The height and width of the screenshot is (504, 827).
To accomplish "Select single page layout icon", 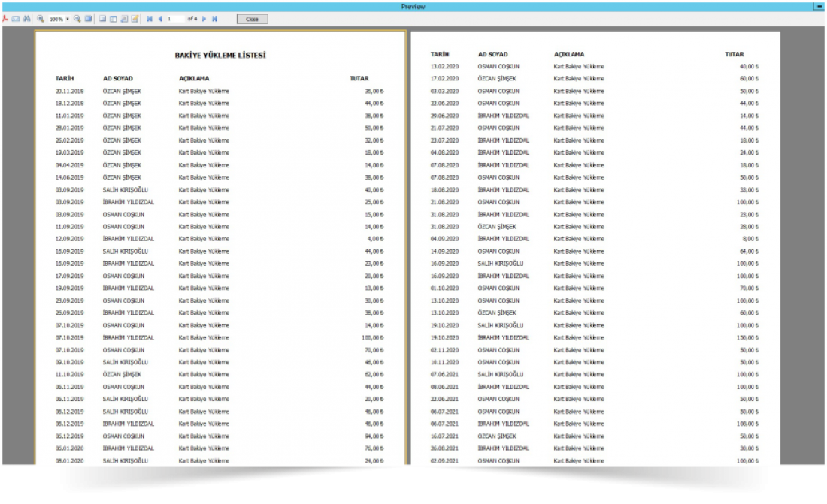I will pyautogui.click(x=102, y=18).
